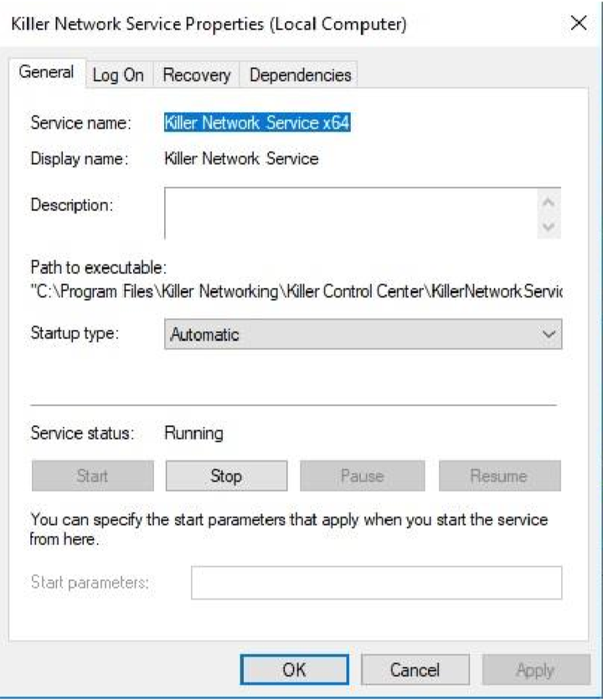Click the Apply button
Screen dimensions: 603x700
(534, 669)
